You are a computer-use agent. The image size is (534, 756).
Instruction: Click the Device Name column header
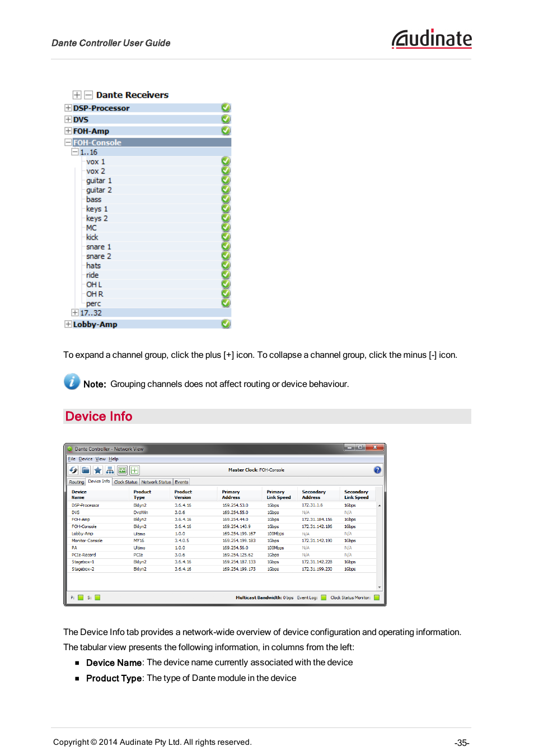[x=99, y=494]
